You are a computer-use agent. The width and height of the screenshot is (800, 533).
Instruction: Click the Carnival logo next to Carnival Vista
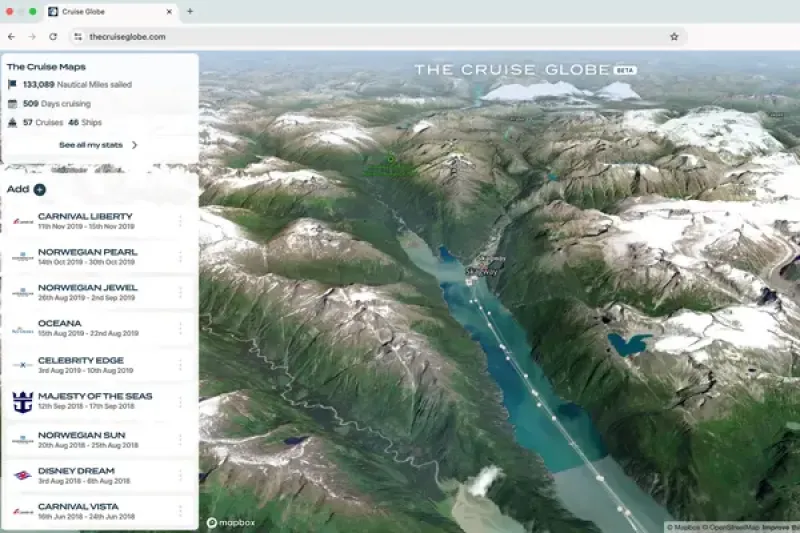tap(22, 511)
